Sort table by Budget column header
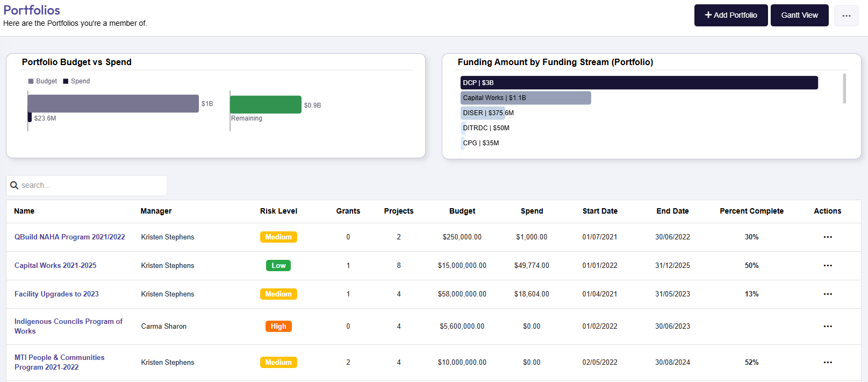The image size is (868, 382). coord(462,211)
